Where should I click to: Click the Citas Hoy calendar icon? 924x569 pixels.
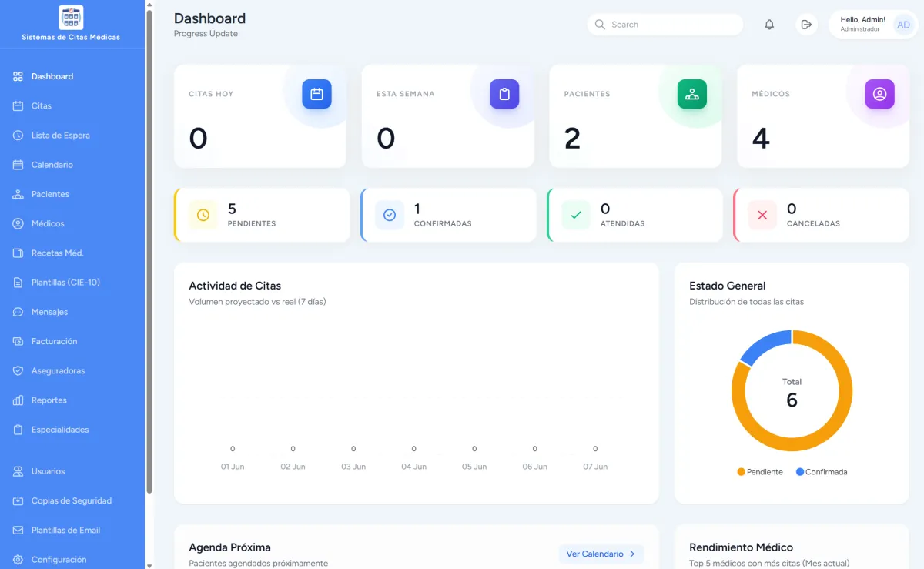point(316,94)
